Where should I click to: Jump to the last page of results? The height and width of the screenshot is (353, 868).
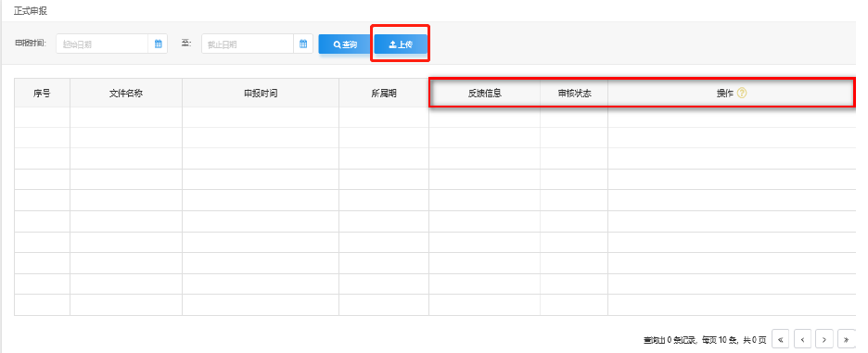coord(847,338)
